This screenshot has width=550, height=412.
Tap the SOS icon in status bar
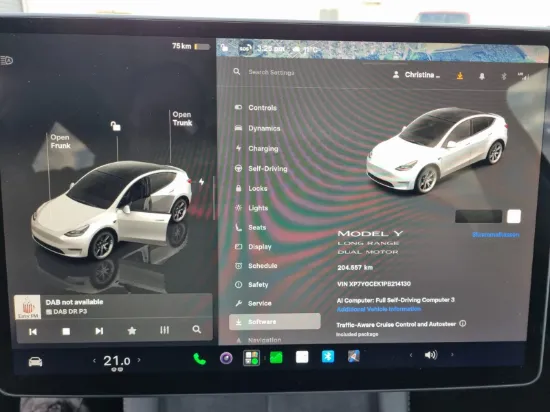click(x=245, y=48)
